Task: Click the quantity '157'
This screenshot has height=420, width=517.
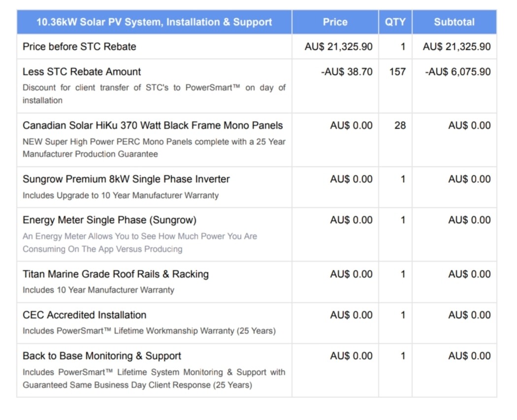Action: click(x=397, y=71)
